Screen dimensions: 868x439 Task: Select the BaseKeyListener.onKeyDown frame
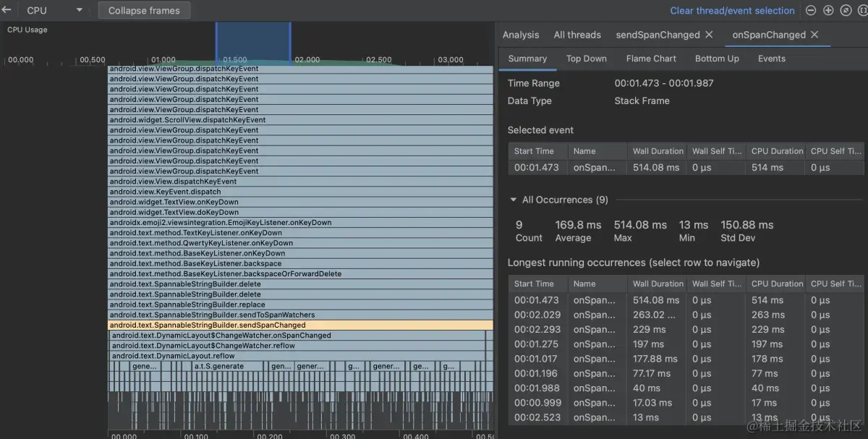[301, 253]
